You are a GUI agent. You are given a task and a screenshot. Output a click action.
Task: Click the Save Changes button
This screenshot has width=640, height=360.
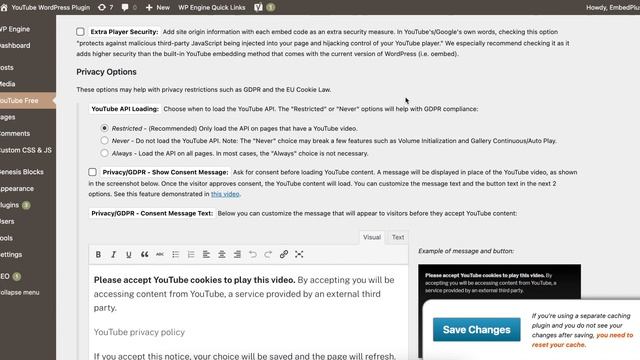pos(476,329)
